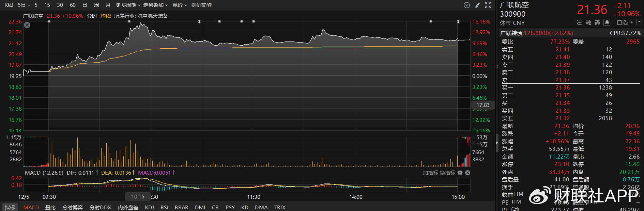Image resolution: width=644 pixels, height=211 pixels.
Task: Open dropdown arrow next to 自选 +
Action: pos(639,22)
